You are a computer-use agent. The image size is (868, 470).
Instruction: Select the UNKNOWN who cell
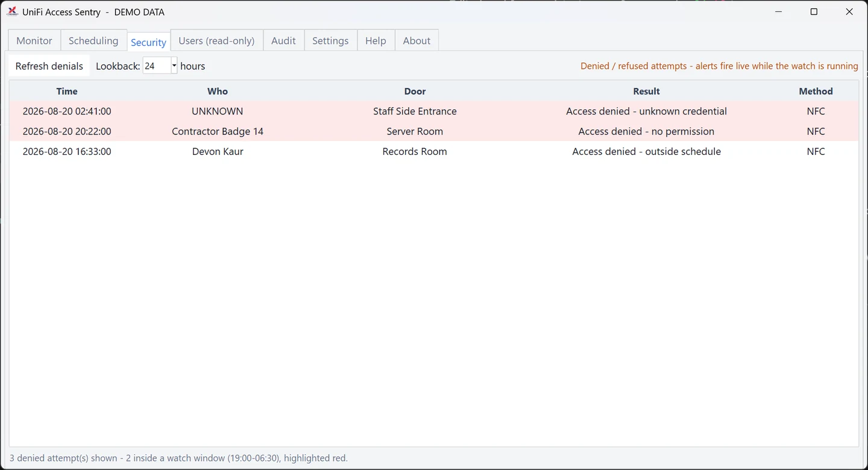click(x=218, y=111)
